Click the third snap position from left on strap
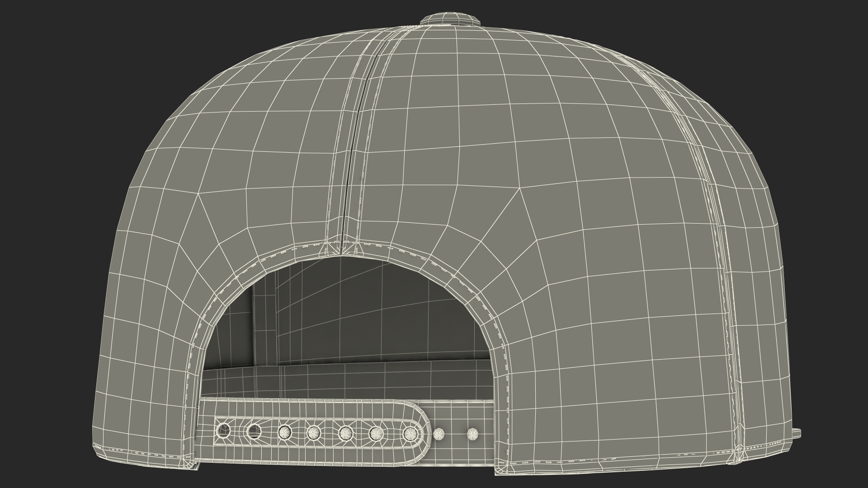The image size is (868, 488). pyautogui.click(x=284, y=433)
